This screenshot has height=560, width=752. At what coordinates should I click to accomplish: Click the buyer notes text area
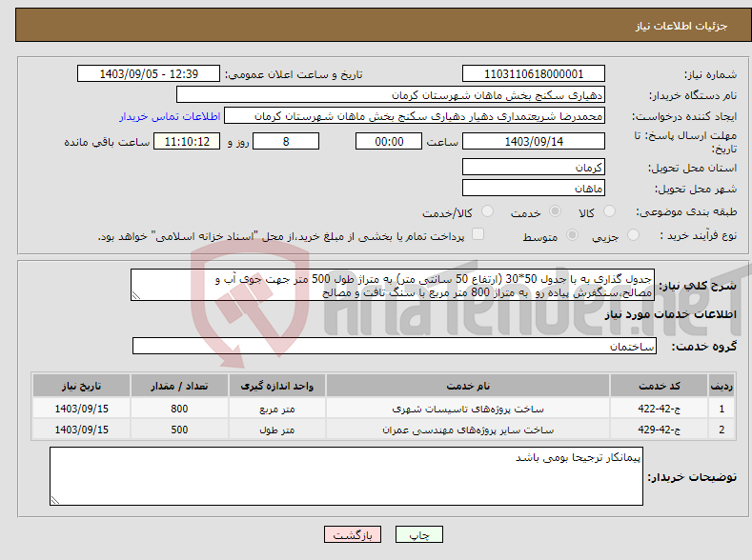point(346,476)
